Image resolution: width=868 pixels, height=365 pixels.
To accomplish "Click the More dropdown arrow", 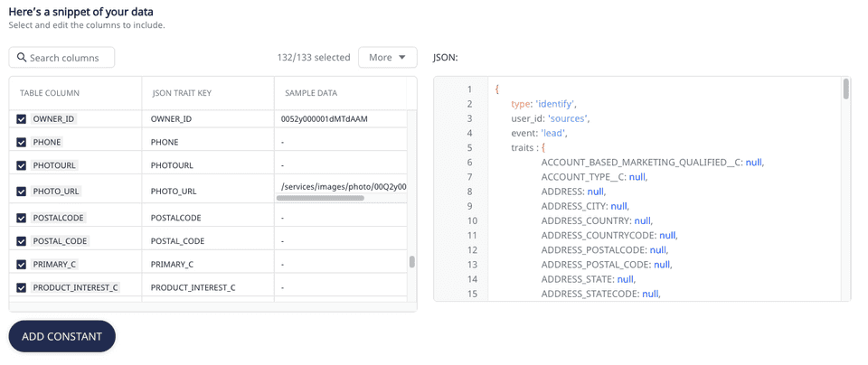I will click(402, 58).
